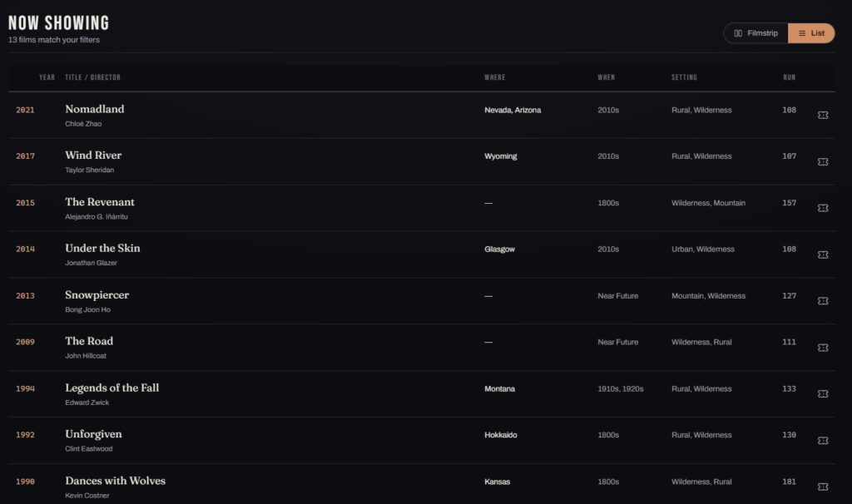Sort by the RUN column header
This screenshot has width=852, height=504.
789,77
